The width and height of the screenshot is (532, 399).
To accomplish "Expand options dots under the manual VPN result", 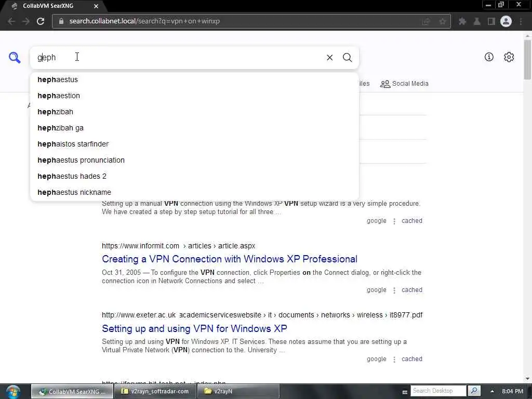I will 394,221.
